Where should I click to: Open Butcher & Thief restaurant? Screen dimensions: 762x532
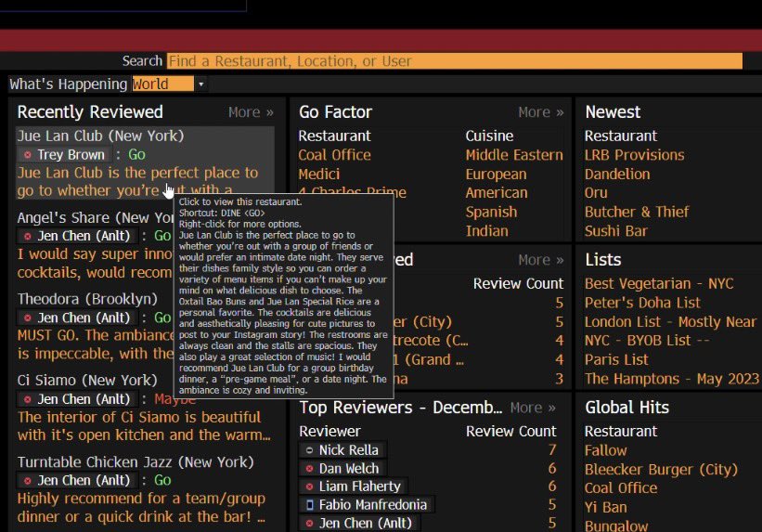pos(637,212)
